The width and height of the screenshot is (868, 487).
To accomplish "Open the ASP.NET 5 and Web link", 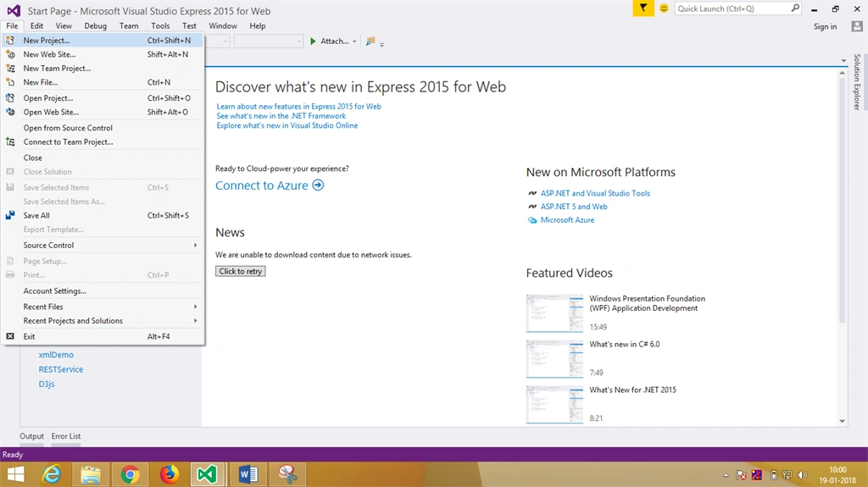I will pos(574,207).
